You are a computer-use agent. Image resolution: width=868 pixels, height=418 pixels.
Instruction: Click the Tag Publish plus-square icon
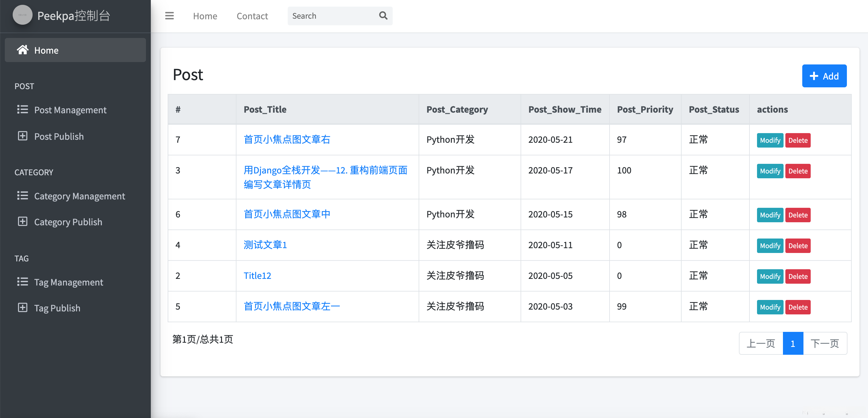point(23,307)
